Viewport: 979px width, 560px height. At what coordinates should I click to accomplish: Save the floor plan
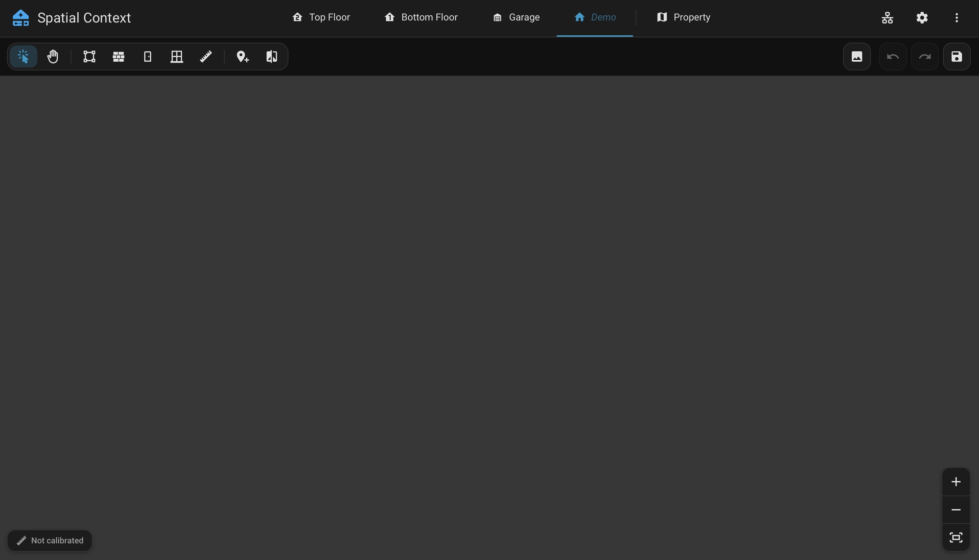(956, 57)
